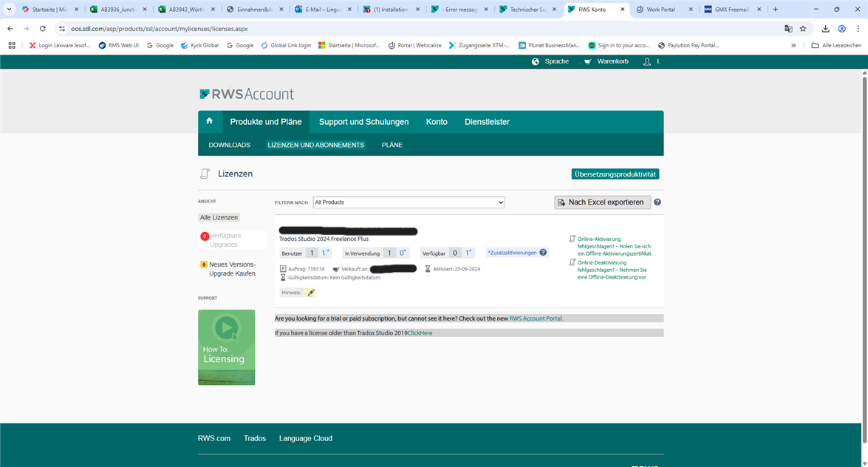Image resolution: width=868 pixels, height=467 pixels.
Task: Click the Google Translate icon in the address bar
Action: [788, 29]
